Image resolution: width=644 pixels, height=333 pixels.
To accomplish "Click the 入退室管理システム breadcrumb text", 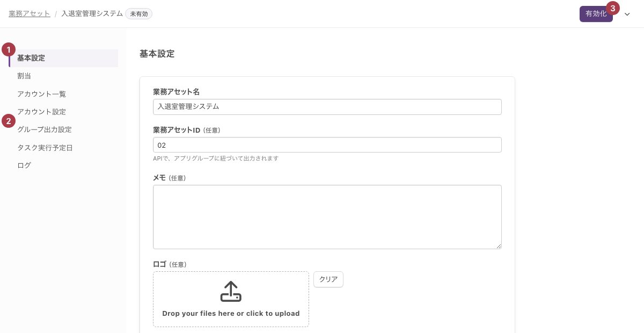I will (x=92, y=14).
